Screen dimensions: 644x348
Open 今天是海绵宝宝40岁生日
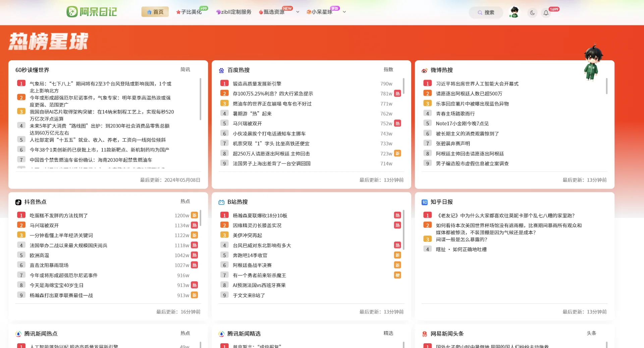56,285
